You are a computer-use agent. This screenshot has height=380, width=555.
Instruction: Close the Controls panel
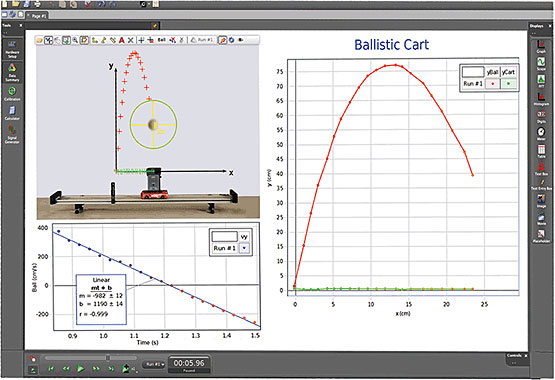pyautogui.click(x=526, y=356)
